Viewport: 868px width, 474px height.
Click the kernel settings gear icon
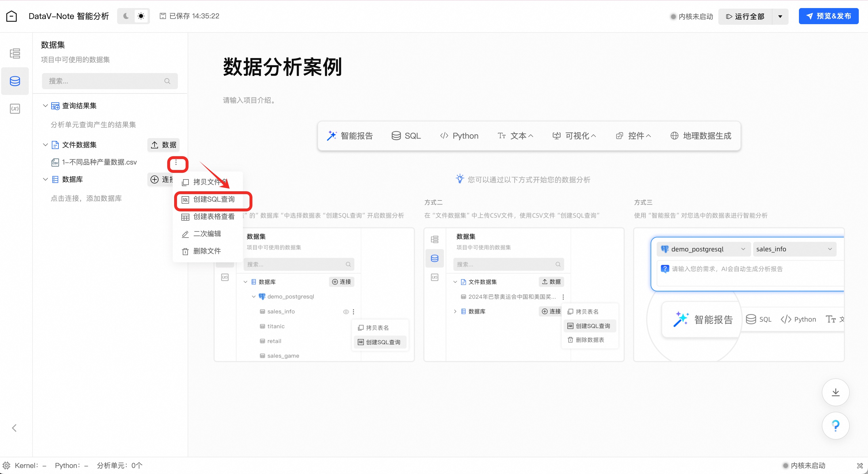pos(6,466)
